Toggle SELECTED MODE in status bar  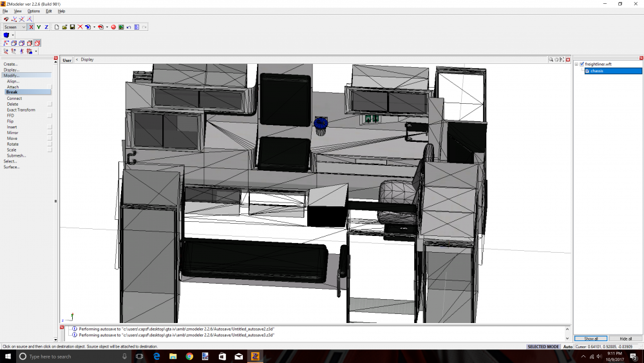tap(543, 346)
